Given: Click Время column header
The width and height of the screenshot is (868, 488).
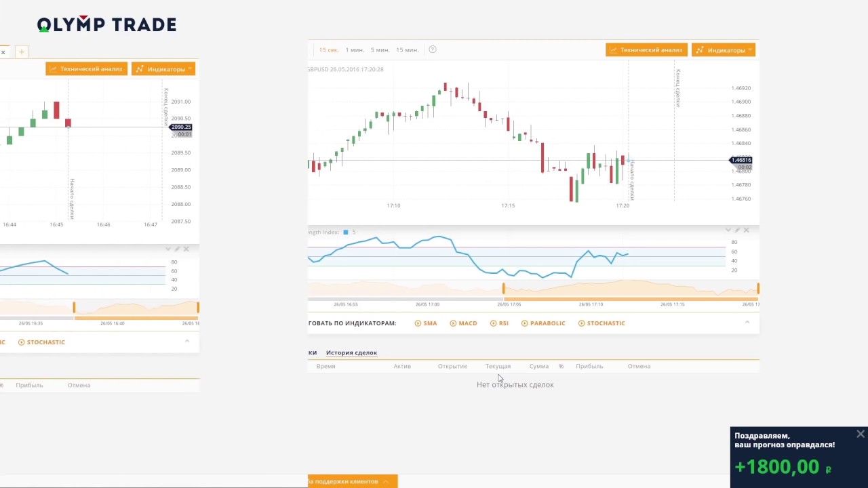Looking at the screenshot, I should point(325,366).
